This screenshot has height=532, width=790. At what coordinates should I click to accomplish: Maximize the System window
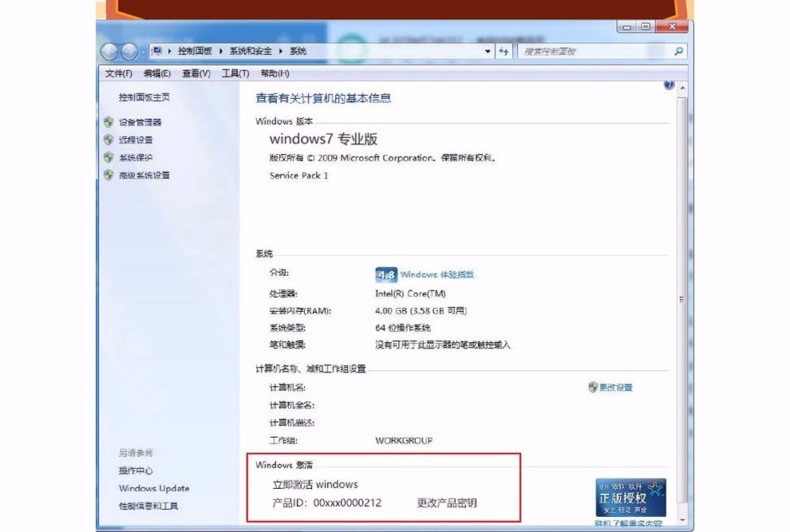(x=646, y=26)
